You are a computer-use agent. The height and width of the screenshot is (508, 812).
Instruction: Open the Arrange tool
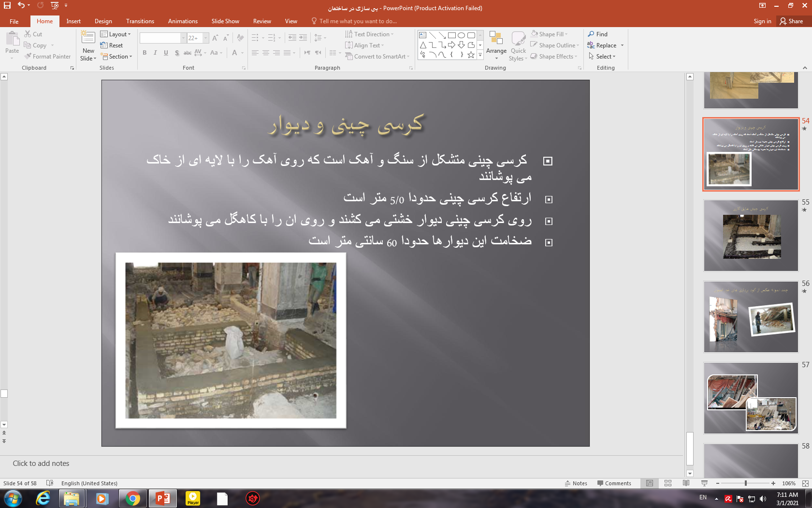(x=496, y=46)
